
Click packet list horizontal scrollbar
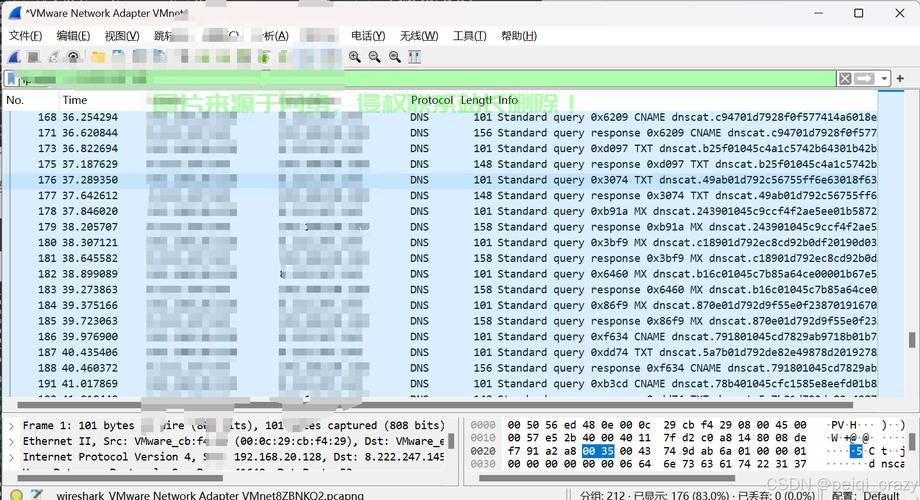point(434,405)
